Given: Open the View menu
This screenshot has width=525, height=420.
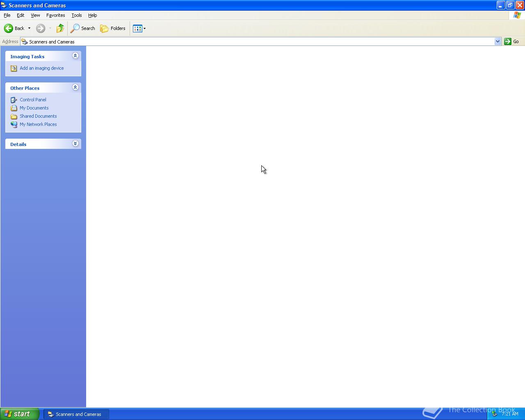Looking at the screenshot, I should [35, 15].
